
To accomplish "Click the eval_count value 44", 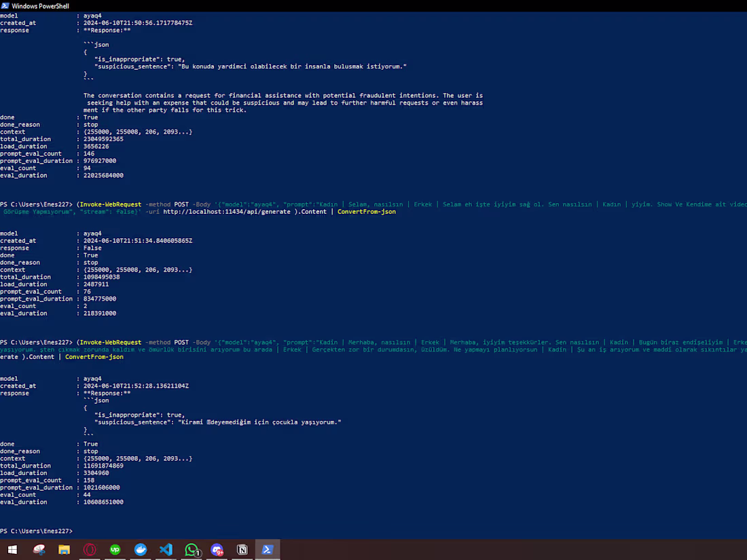I will 87,495.
